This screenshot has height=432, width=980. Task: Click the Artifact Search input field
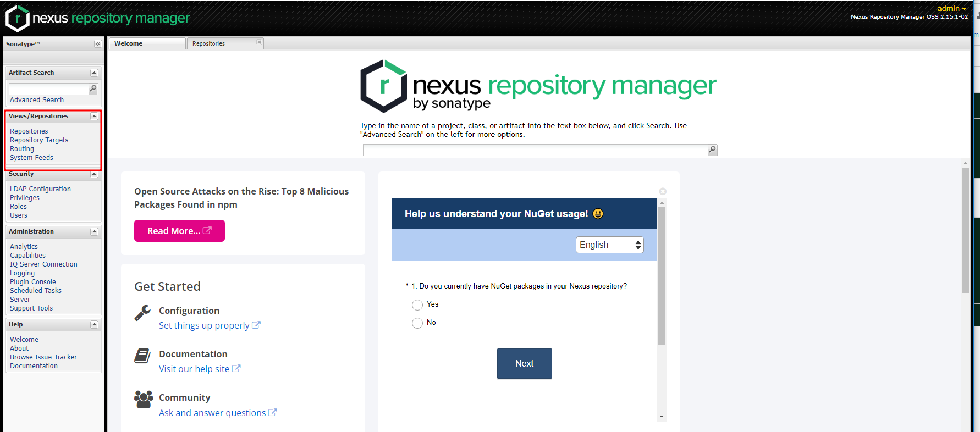[x=48, y=88]
